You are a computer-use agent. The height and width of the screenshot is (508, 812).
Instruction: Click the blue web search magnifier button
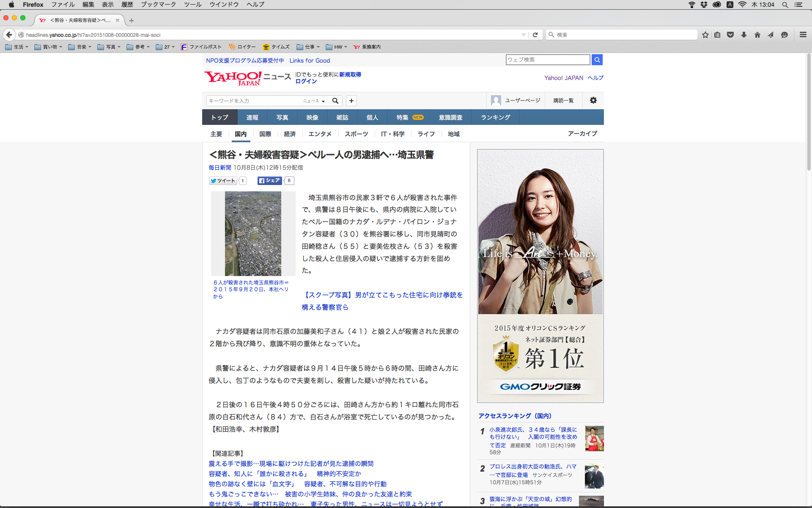pos(597,60)
